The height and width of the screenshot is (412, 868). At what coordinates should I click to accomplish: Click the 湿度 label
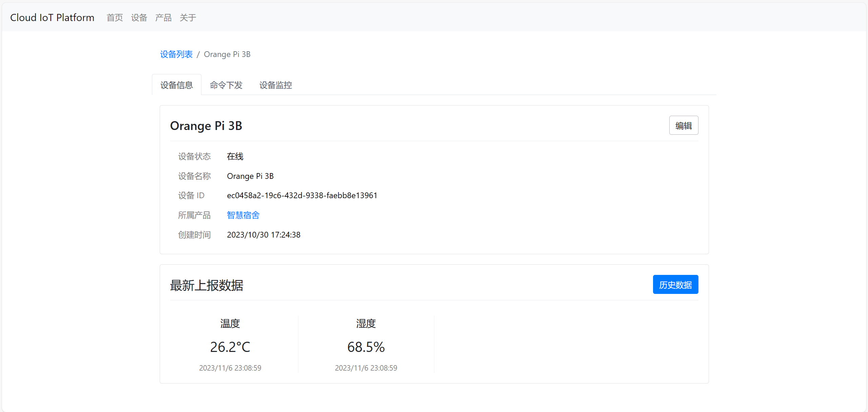[x=366, y=323]
